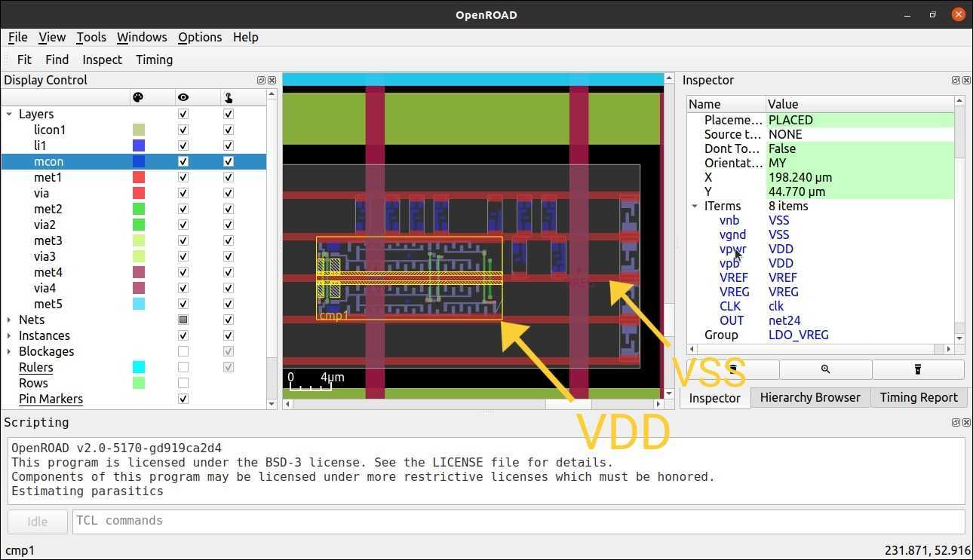The image size is (973, 560).
Task: Close the Scripting panel via its X icon
Action: (x=966, y=422)
